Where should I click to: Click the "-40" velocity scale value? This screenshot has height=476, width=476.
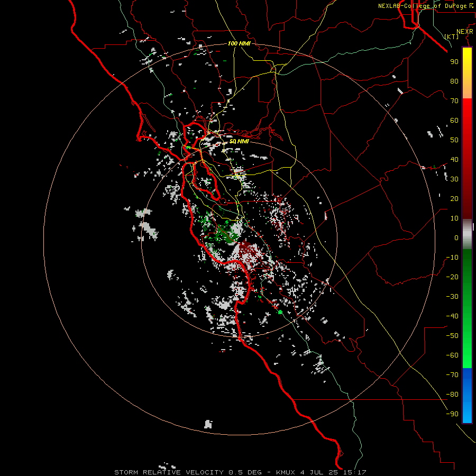tap(452, 316)
